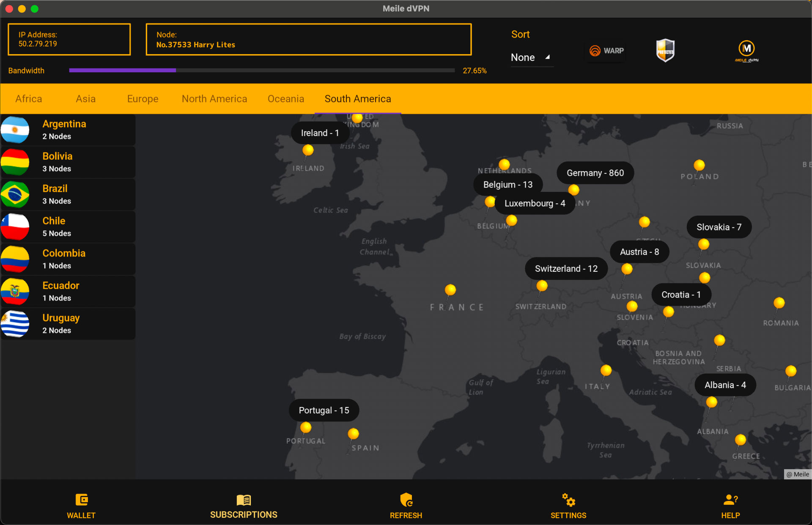
Task: Open the Help person icon
Action: point(730,500)
